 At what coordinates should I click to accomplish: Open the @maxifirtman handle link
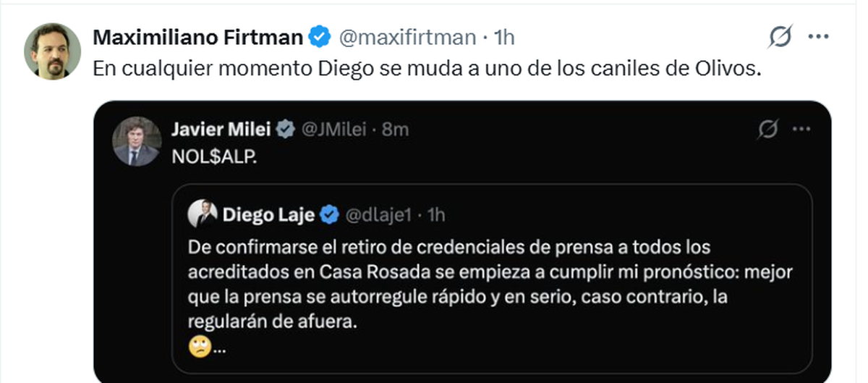pyautogui.click(x=407, y=37)
